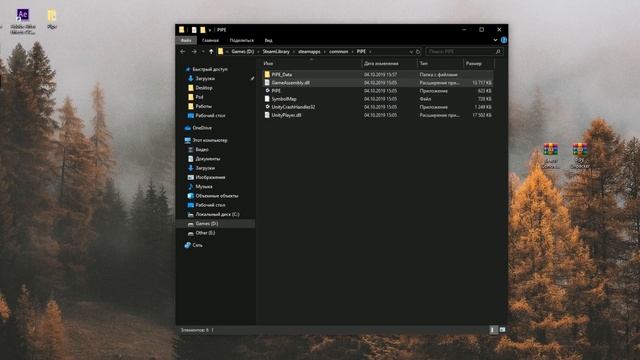
Task: Navigate to steamapps breadcrumb
Action: click(309, 52)
